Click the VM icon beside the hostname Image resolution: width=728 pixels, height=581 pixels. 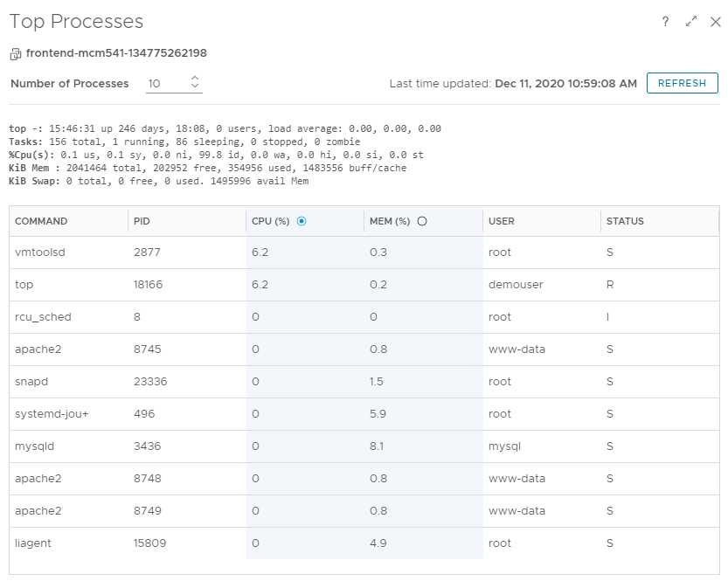tap(13, 52)
